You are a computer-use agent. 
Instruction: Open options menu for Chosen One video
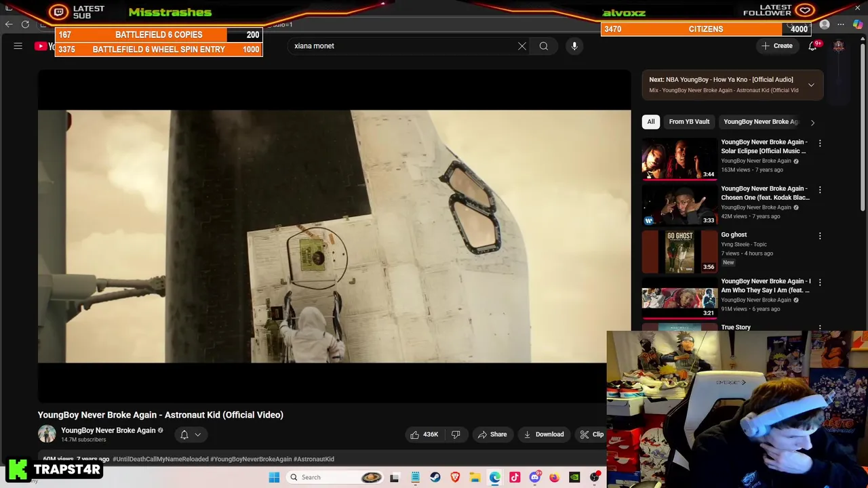click(820, 190)
